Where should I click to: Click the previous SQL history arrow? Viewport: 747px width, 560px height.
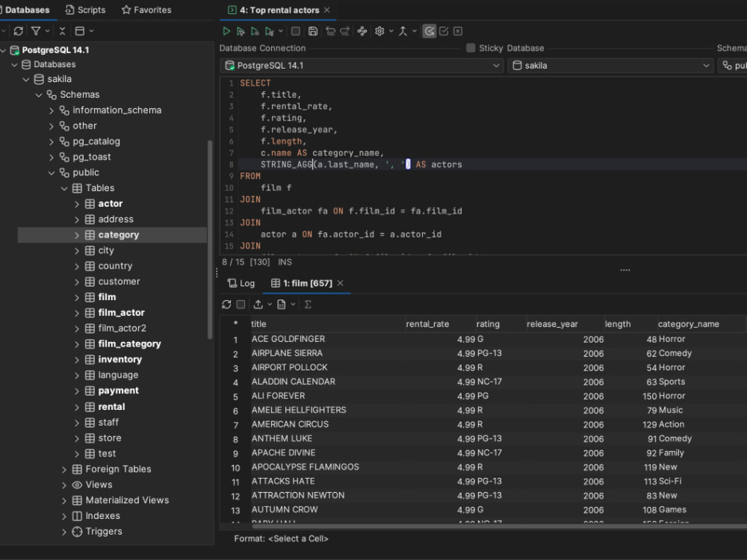click(330, 31)
